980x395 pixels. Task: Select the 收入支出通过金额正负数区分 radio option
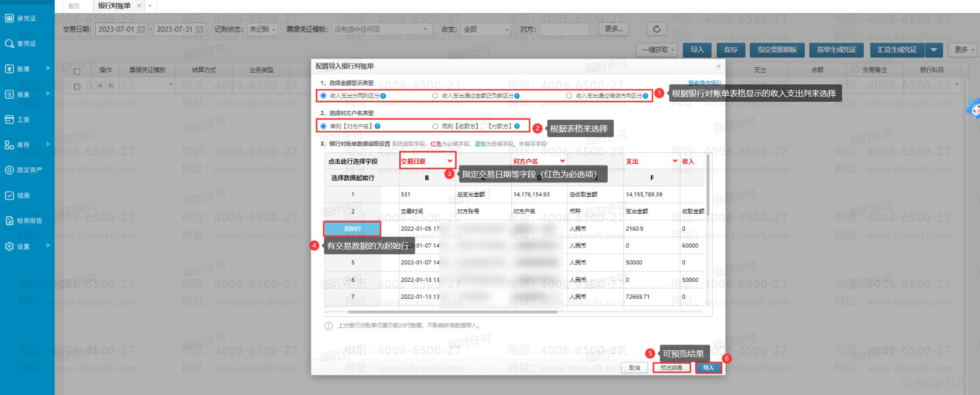click(435, 96)
